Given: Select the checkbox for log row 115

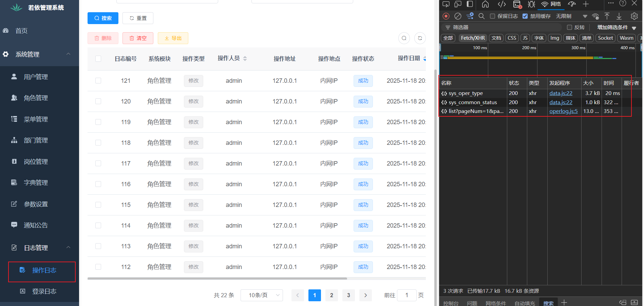Looking at the screenshot, I should click(x=98, y=205).
